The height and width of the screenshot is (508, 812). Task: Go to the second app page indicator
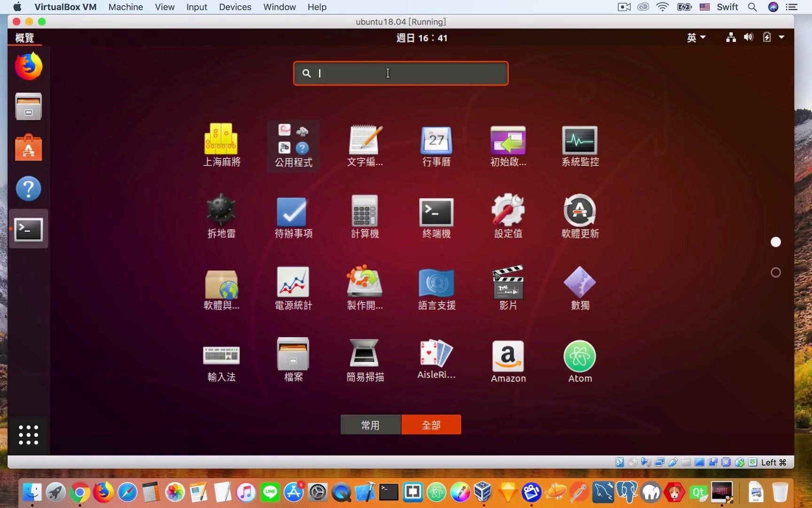click(x=775, y=272)
